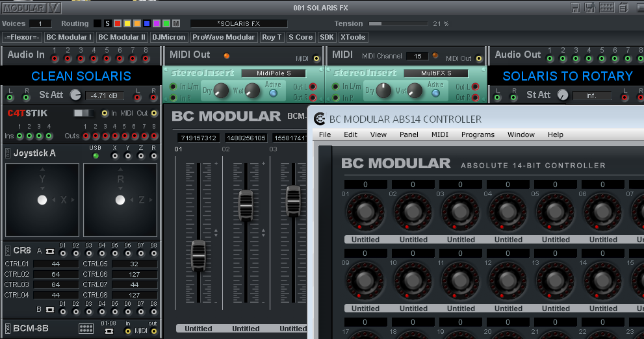Click the orange LED on MIDI Out module
This screenshot has height=339, width=644.
(x=226, y=56)
